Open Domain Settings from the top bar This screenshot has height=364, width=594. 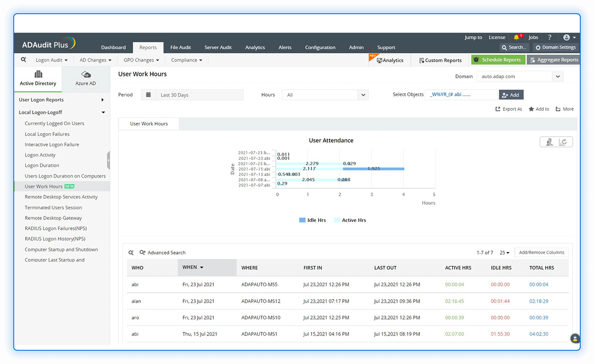point(555,47)
